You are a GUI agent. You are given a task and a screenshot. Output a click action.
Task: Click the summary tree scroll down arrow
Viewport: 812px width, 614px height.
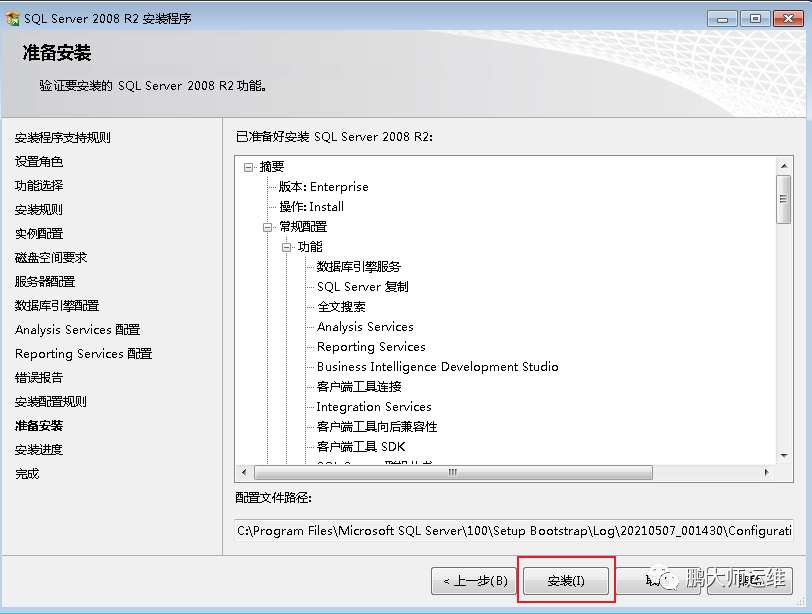point(784,456)
